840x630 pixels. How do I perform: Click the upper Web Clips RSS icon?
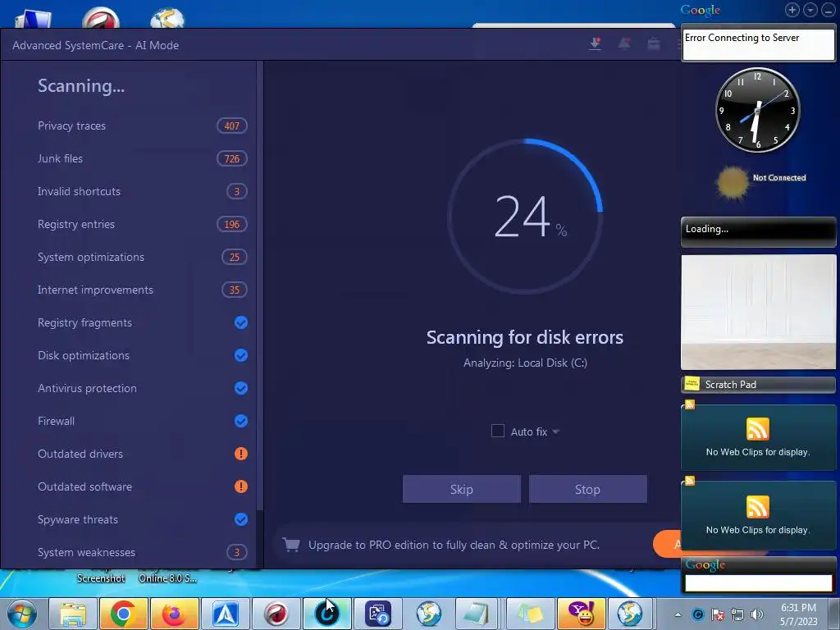(x=757, y=428)
